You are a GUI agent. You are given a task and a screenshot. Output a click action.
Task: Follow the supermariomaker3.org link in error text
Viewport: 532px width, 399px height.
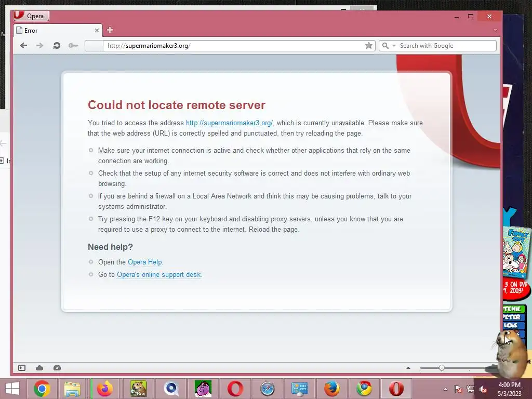coord(229,123)
